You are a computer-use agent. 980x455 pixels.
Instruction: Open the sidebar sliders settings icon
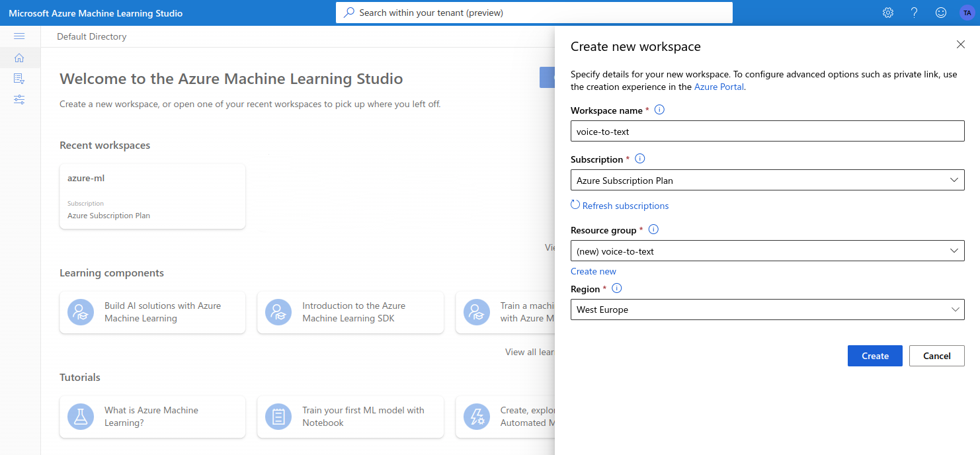tap(19, 100)
